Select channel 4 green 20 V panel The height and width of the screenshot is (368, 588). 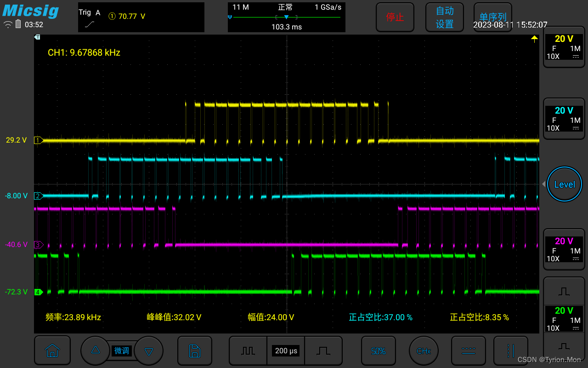pos(564,318)
